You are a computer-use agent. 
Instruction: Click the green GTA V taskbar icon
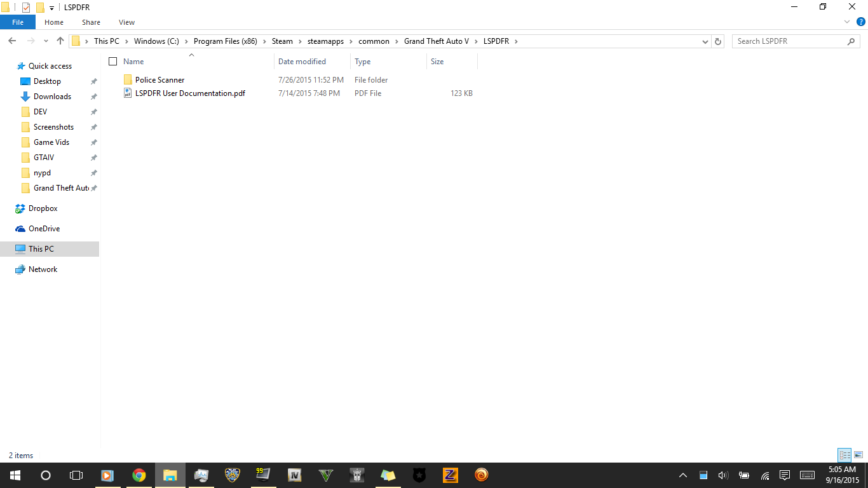click(x=325, y=475)
